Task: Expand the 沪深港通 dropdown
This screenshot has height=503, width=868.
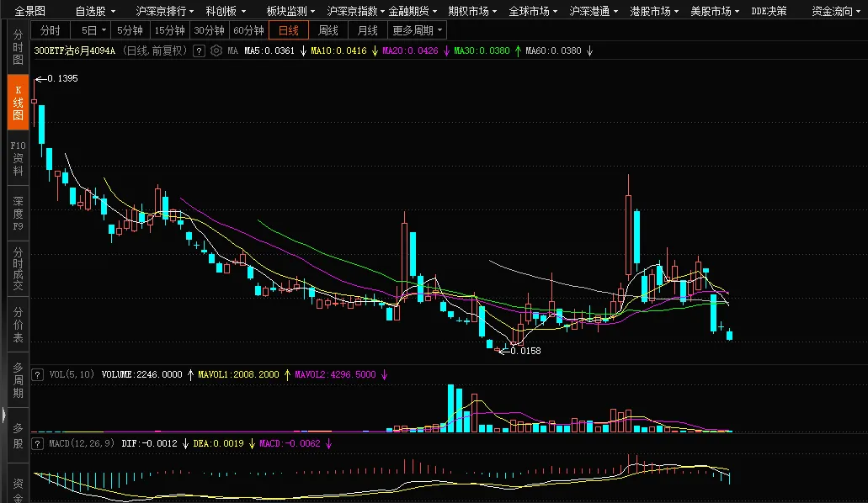Action: pyautogui.click(x=594, y=11)
